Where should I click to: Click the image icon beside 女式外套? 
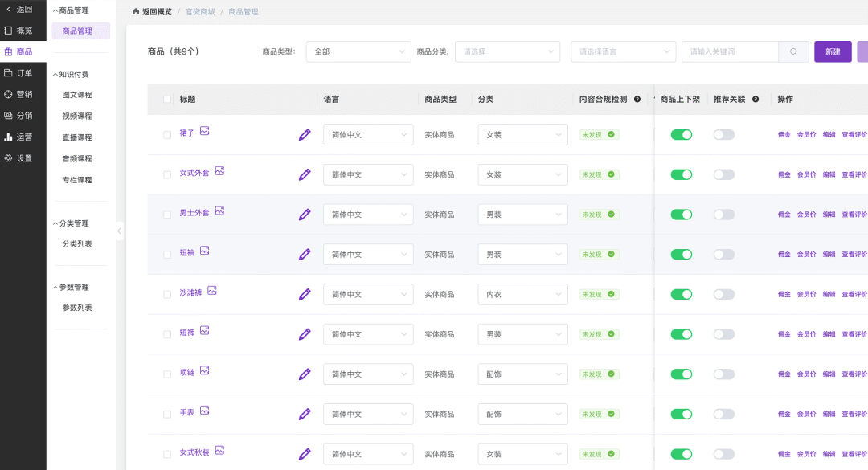tap(219, 171)
